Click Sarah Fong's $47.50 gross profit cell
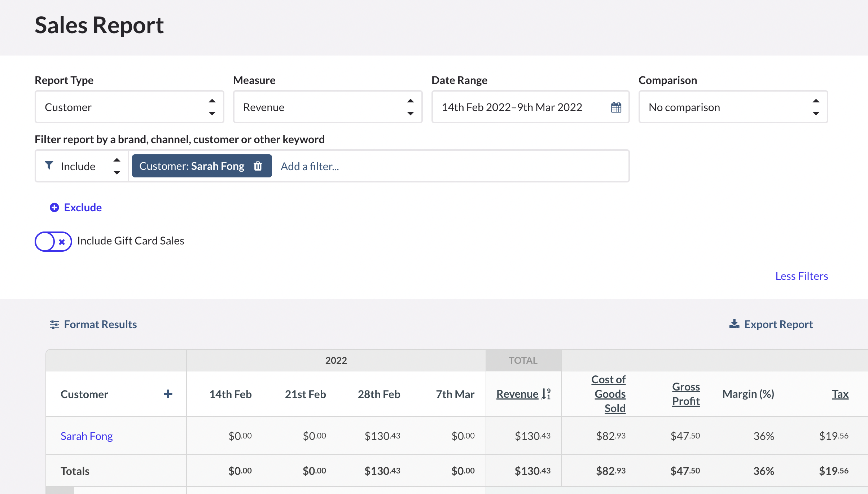The image size is (868, 494). tap(685, 436)
